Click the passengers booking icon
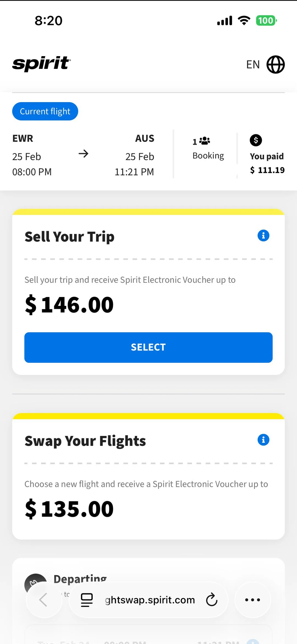This screenshot has width=297, height=644. [204, 141]
